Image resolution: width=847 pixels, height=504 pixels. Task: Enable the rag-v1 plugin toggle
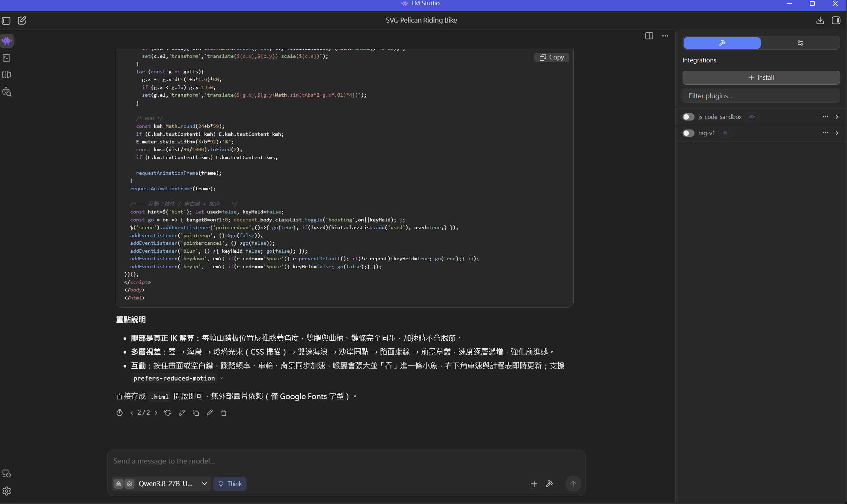click(688, 133)
